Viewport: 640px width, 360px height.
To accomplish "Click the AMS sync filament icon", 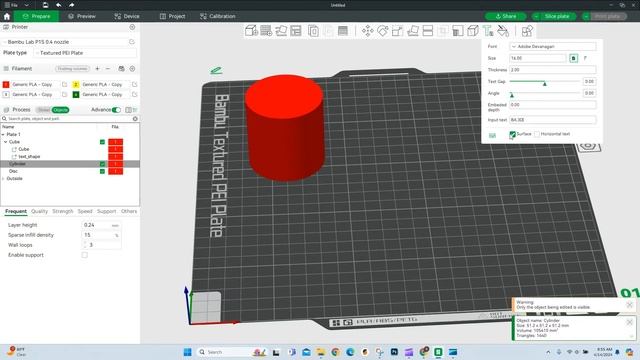I will click(x=121, y=69).
